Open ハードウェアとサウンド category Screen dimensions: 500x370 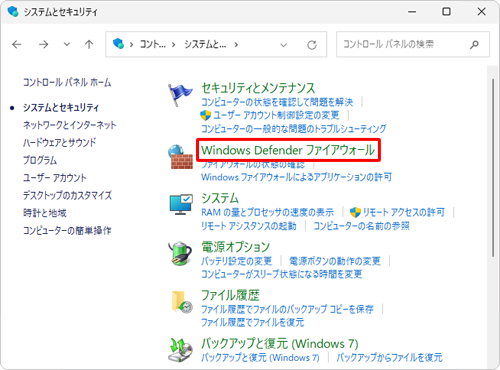pos(59,143)
